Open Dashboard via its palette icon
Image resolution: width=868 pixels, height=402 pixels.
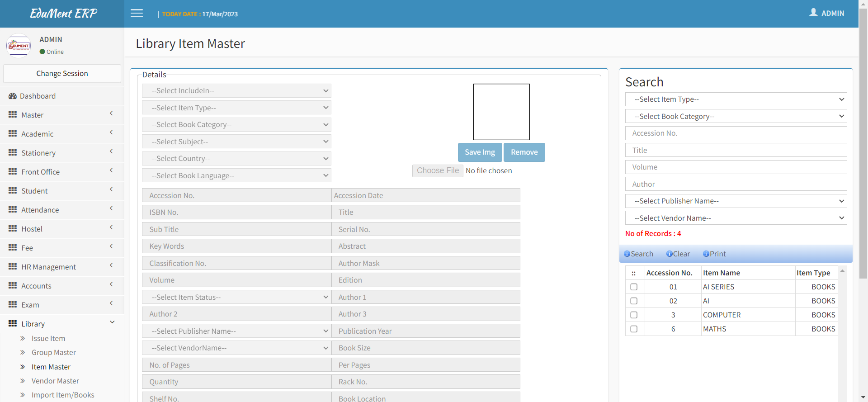coord(13,96)
